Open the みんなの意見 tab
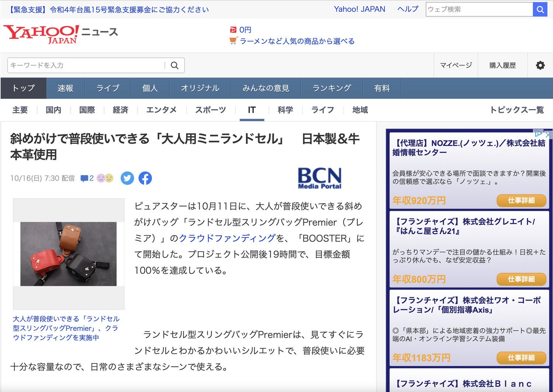 (266, 88)
